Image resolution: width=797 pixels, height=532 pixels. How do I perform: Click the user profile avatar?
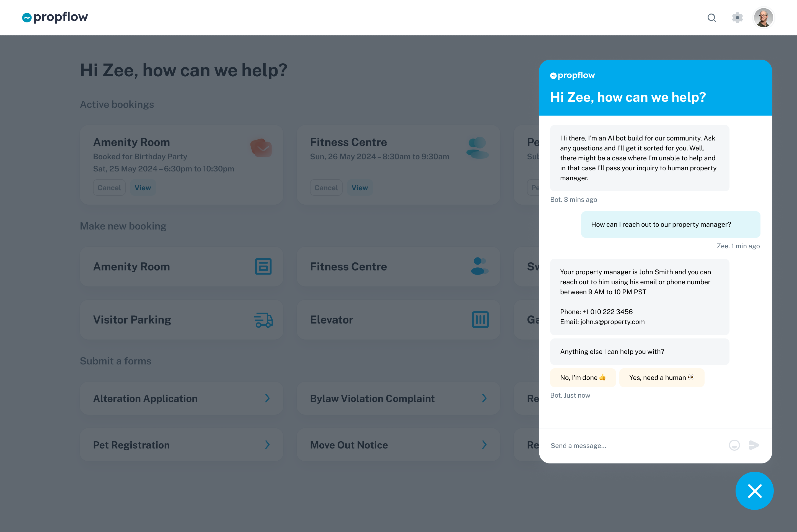coord(764,18)
